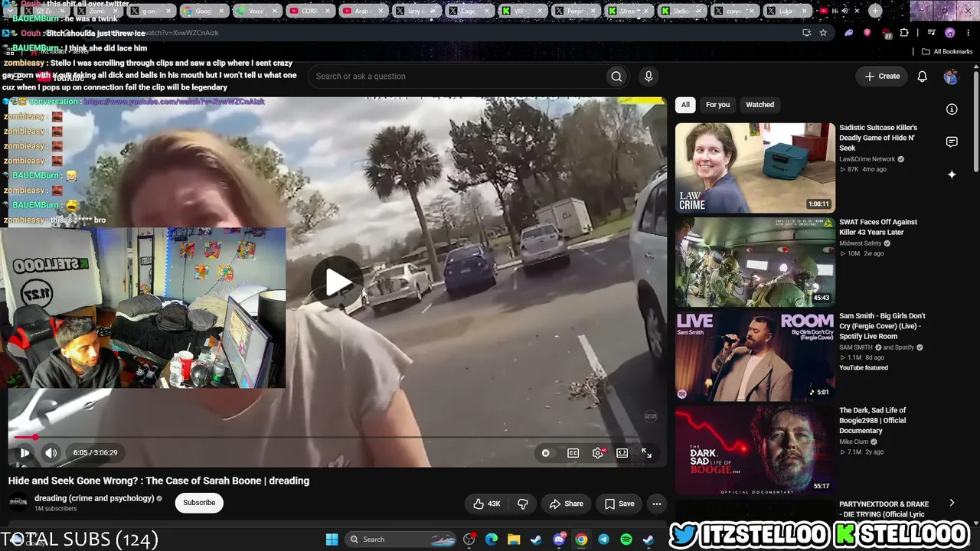Like the video (43K)
This screenshot has width=980, height=551.
pos(487,504)
